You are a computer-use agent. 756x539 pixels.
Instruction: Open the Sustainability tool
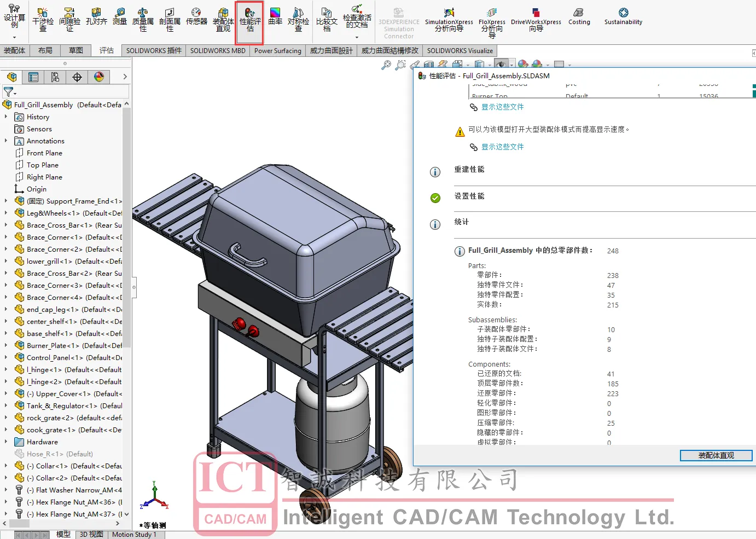[623, 16]
